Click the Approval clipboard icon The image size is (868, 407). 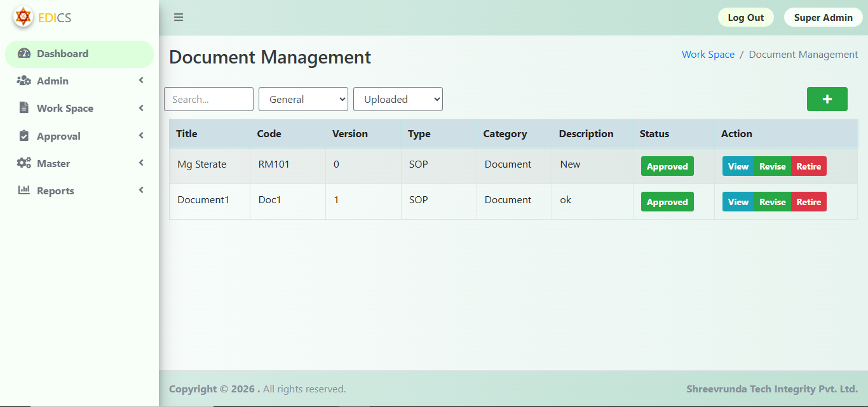[24, 136]
